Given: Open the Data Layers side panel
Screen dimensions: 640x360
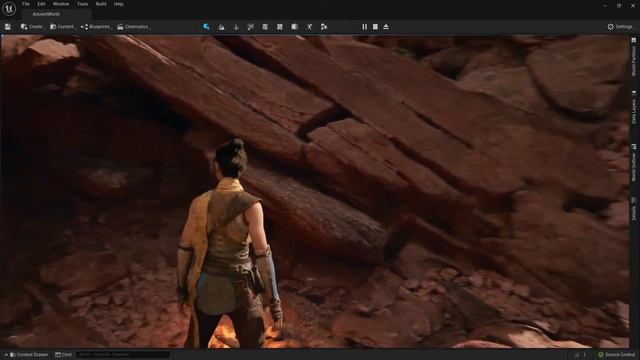Looking at the screenshot, I should 634,107.
